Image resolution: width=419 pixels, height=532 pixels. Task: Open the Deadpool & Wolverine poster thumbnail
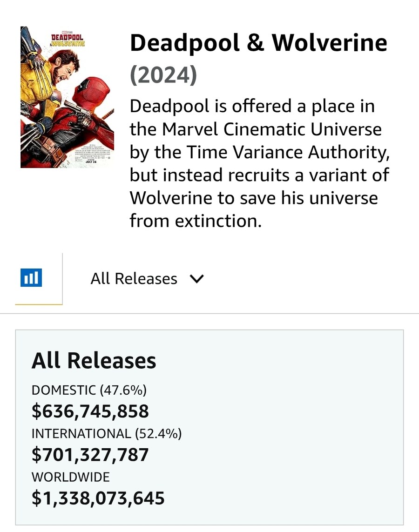click(x=67, y=97)
